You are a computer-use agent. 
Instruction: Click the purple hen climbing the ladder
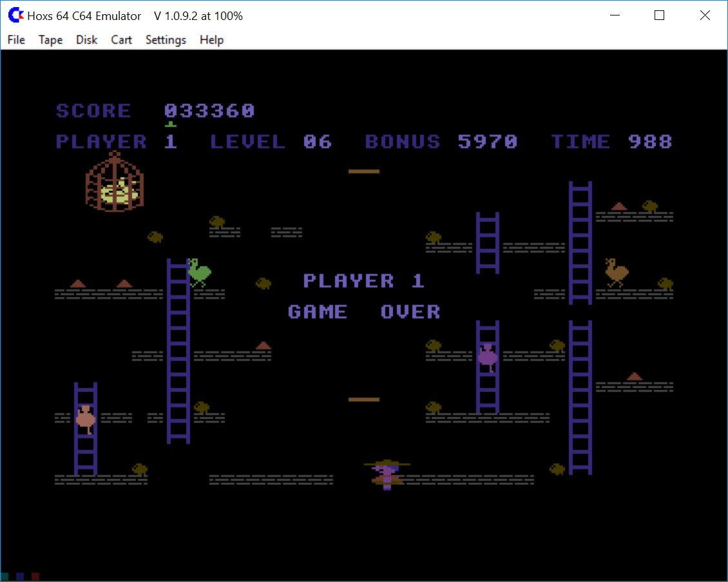(x=488, y=356)
